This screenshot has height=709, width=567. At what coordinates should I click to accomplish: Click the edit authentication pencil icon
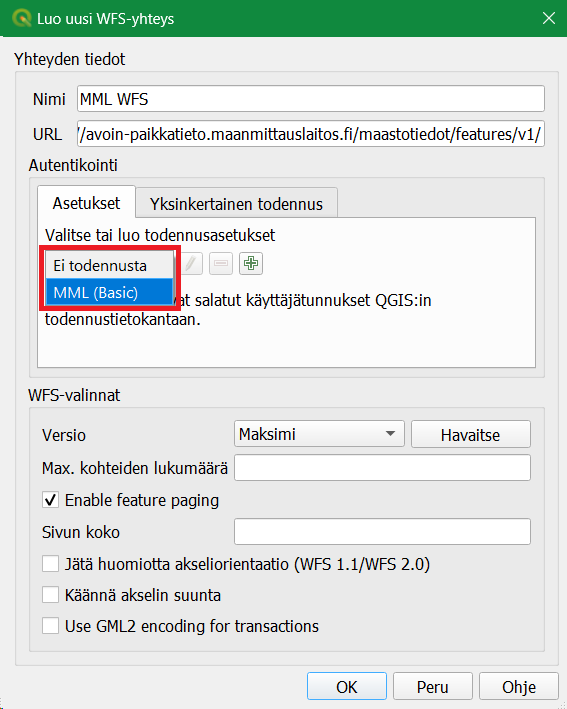(x=191, y=263)
